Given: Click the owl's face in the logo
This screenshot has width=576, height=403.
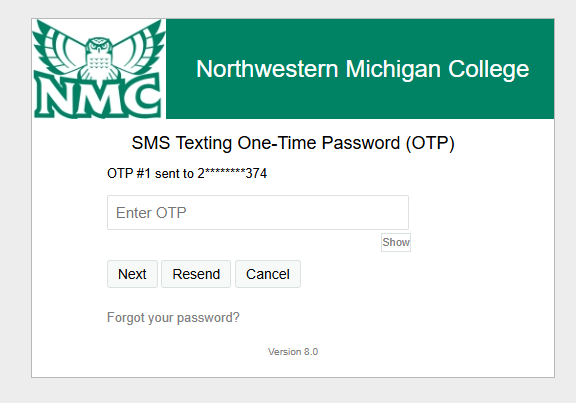Looking at the screenshot, I should tap(99, 47).
